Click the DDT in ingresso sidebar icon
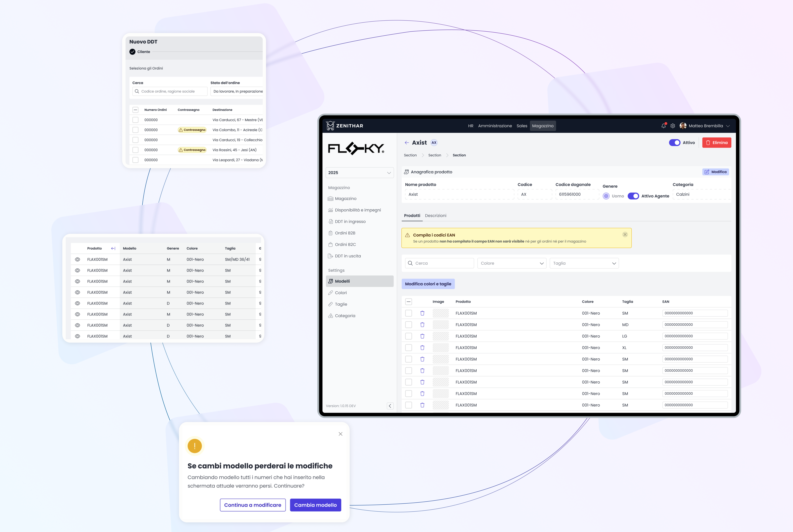The image size is (793, 532). coord(331,222)
